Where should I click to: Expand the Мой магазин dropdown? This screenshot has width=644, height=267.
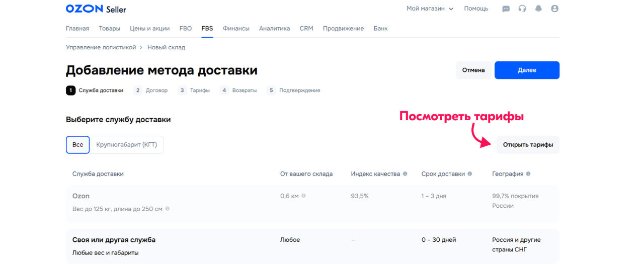[430, 9]
